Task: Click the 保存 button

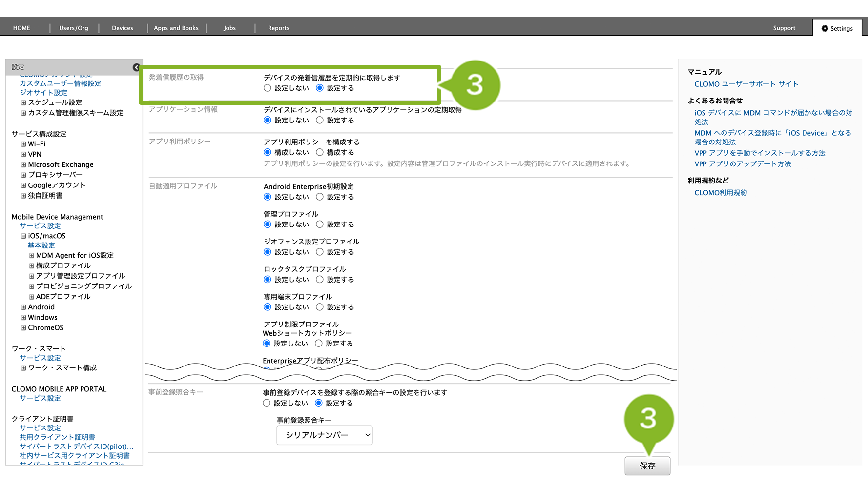Action: pos(647,466)
